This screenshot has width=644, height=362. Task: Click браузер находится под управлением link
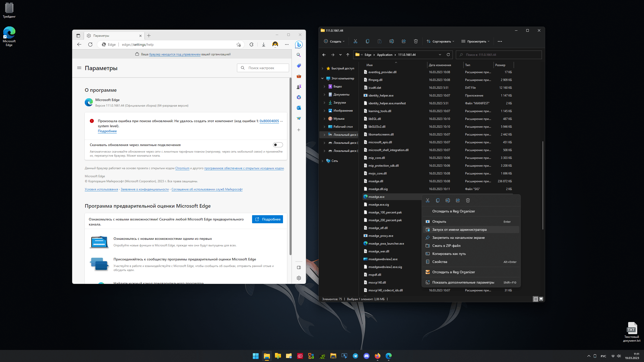pyautogui.click(x=175, y=54)
